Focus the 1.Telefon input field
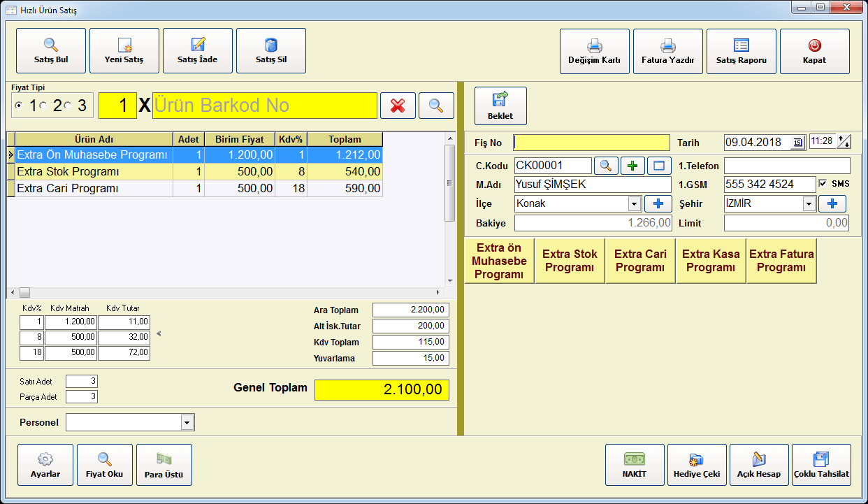Screen dimensions: 868x504 pos(787,166)
